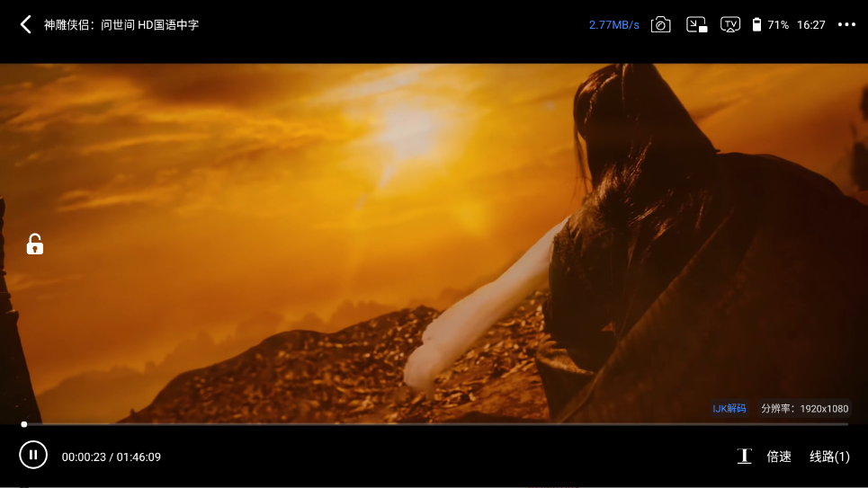Click the 2.77MB/s network speed indicator
The width and height of the screenshot is (868, 488).
pos(614,24)
